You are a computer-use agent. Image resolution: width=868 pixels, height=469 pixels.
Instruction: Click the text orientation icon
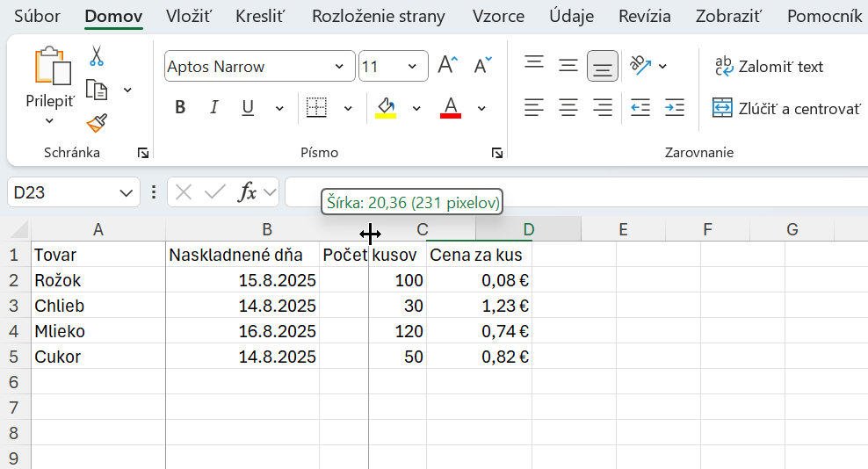point(640,66)
